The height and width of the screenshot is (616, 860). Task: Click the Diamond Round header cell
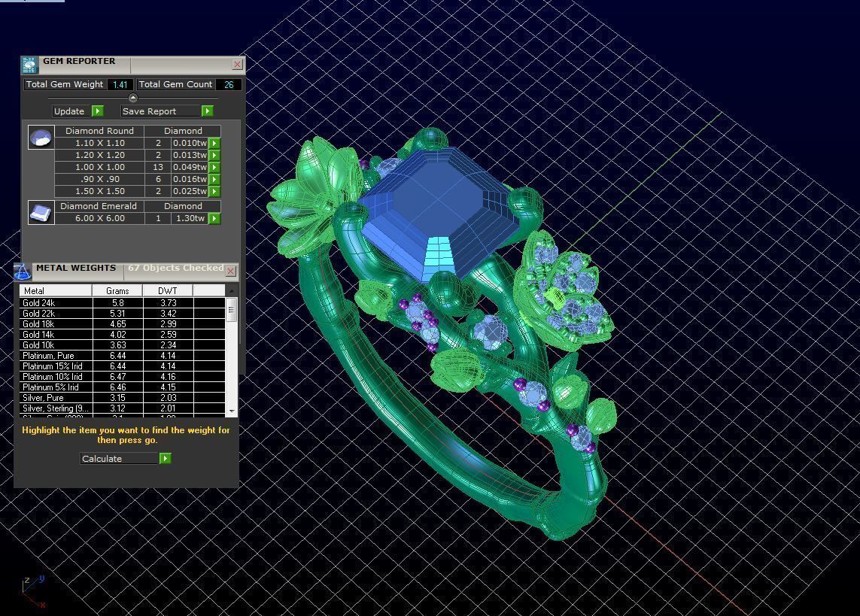[x=99, y=131]
